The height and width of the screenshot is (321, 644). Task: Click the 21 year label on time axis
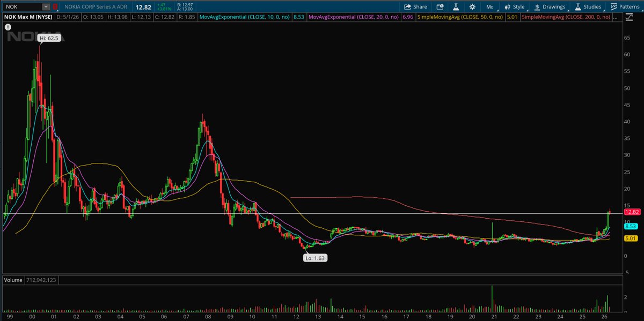494,317
